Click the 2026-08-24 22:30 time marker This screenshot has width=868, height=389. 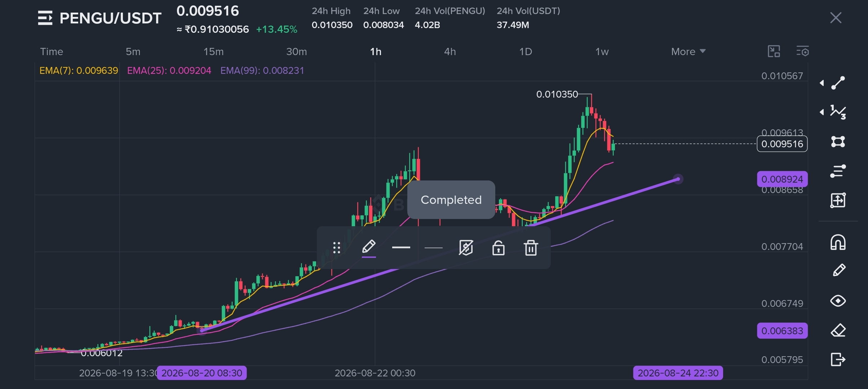tap(678, 373)
